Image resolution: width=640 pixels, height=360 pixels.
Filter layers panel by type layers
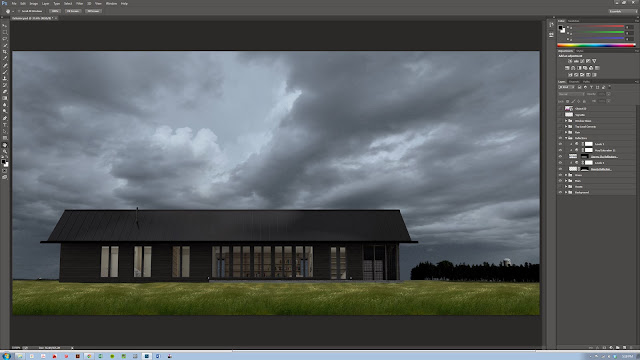pyautogui.click(x=591, y=87)
